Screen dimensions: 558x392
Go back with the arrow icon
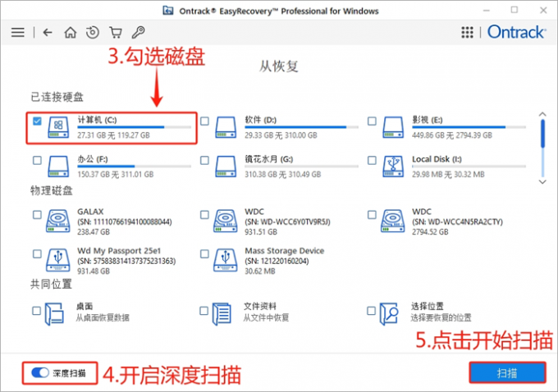click(48, 32)
